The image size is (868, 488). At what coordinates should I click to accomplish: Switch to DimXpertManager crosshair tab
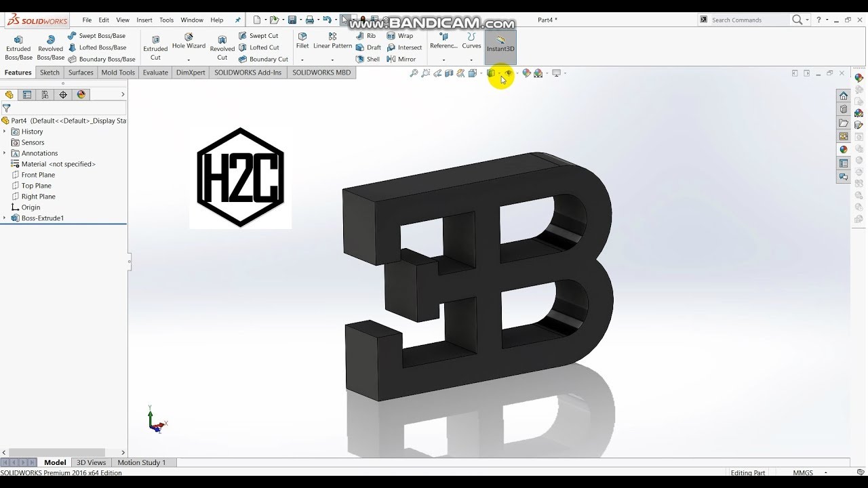tap(63, 95)
